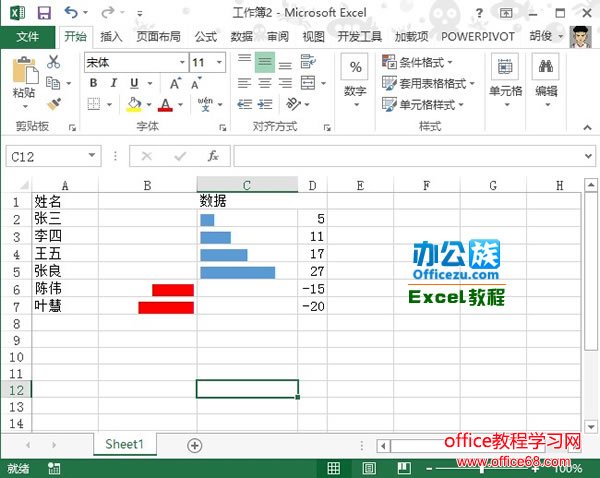Select the Sheet1 worksheet tab
Screen dimensions: 600x478
124,444
